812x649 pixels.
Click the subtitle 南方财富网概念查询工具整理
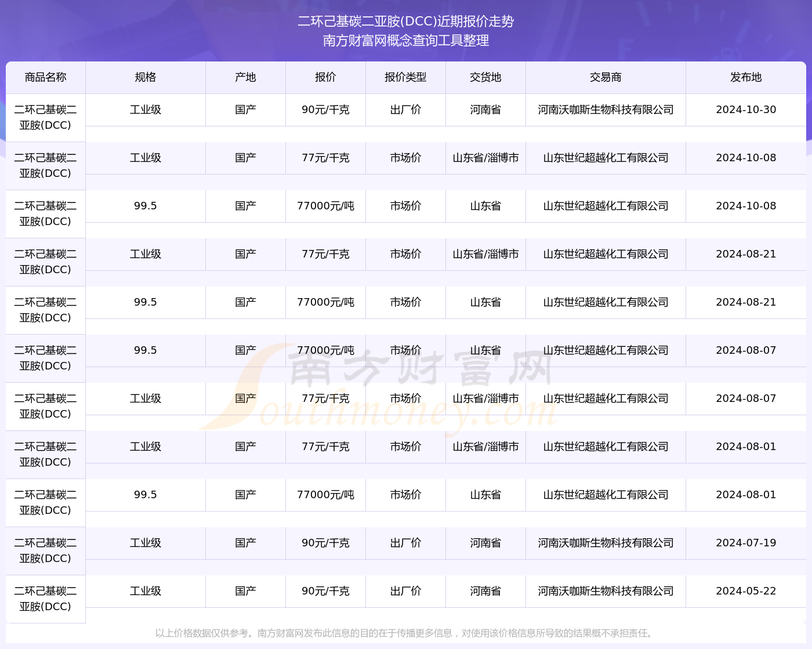pyautogui.click(x=406, y=41)
